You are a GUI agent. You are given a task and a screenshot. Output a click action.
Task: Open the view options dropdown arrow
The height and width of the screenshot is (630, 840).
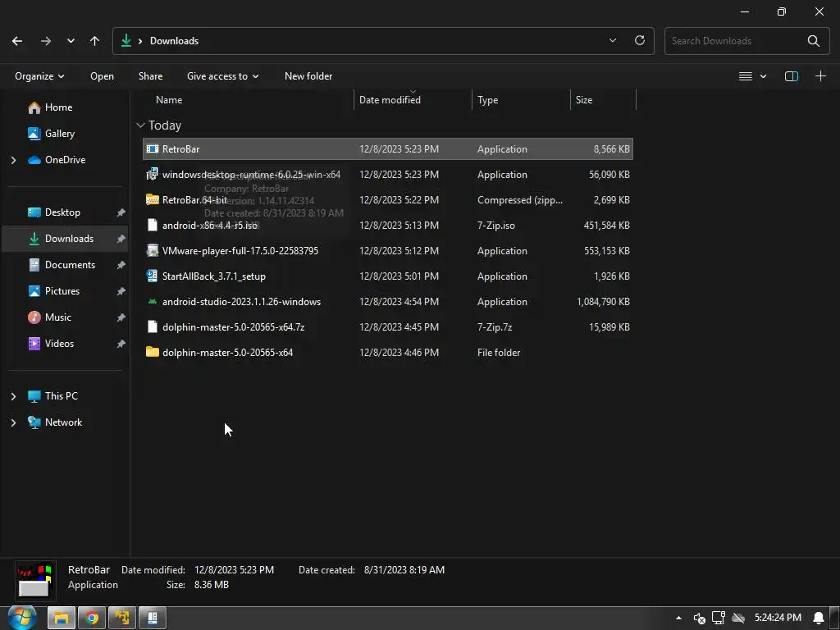tap(764, 76)
